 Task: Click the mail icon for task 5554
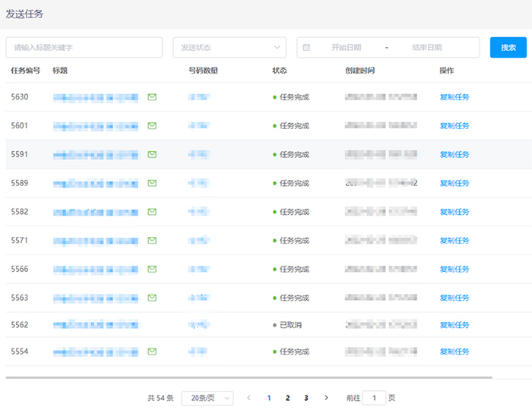pyautogui.click(x=152, y=352)
